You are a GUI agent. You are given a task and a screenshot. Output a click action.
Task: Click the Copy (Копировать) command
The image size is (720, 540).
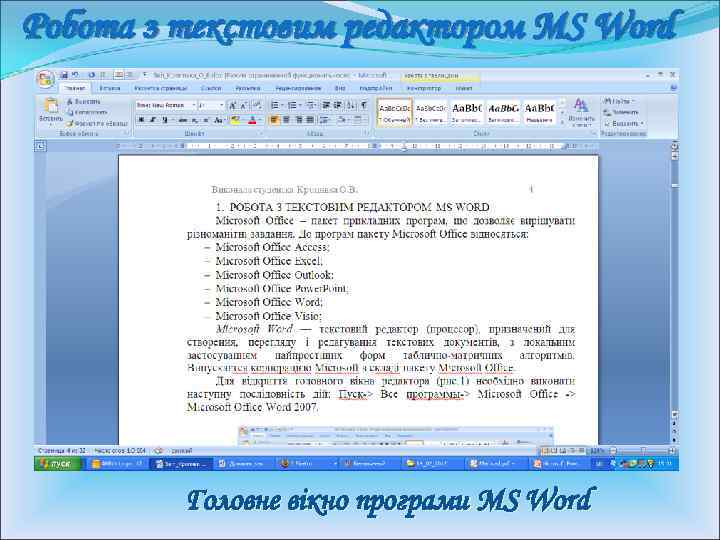(x=87, y=112)
